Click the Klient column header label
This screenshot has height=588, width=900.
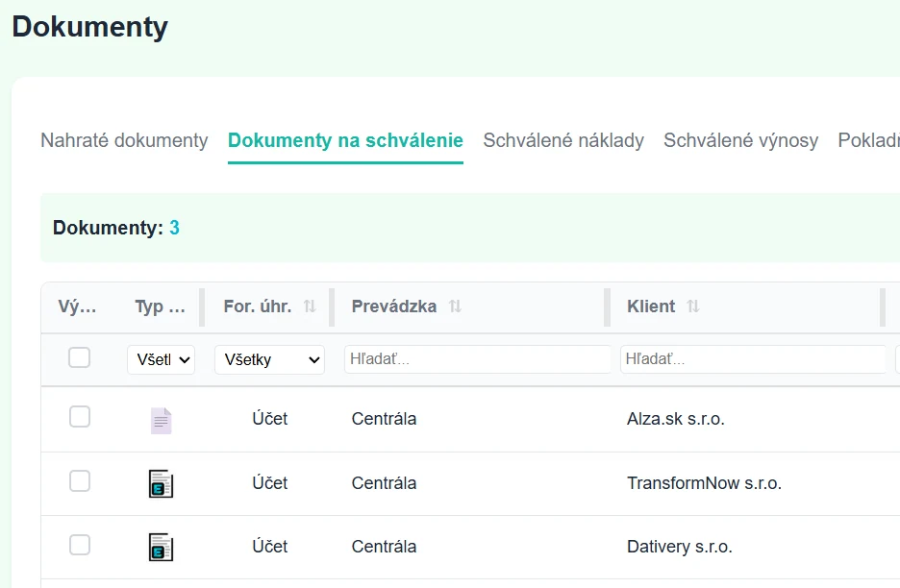pos(651,306)
